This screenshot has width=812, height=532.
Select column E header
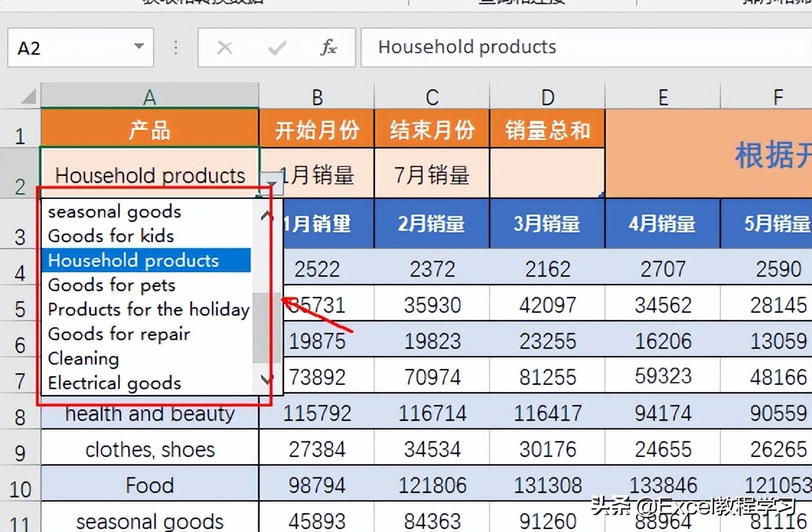[x=663, y=97]
